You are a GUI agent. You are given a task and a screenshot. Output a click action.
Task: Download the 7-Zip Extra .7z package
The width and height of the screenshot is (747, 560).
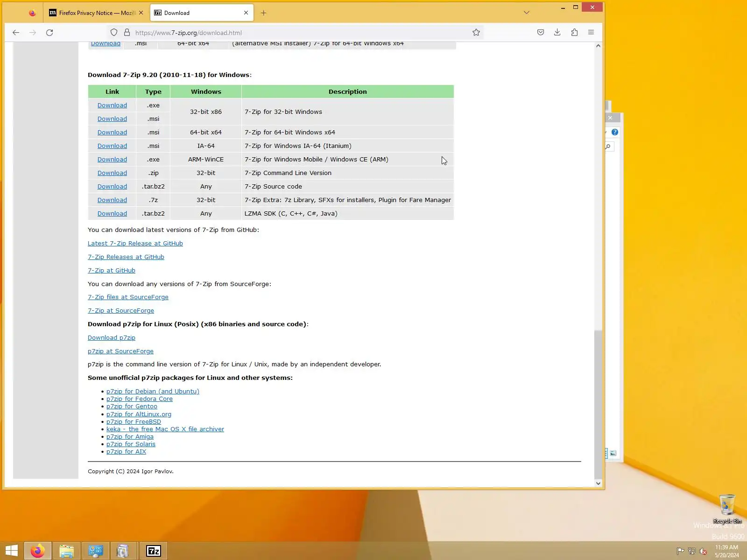tap(112, 200)
